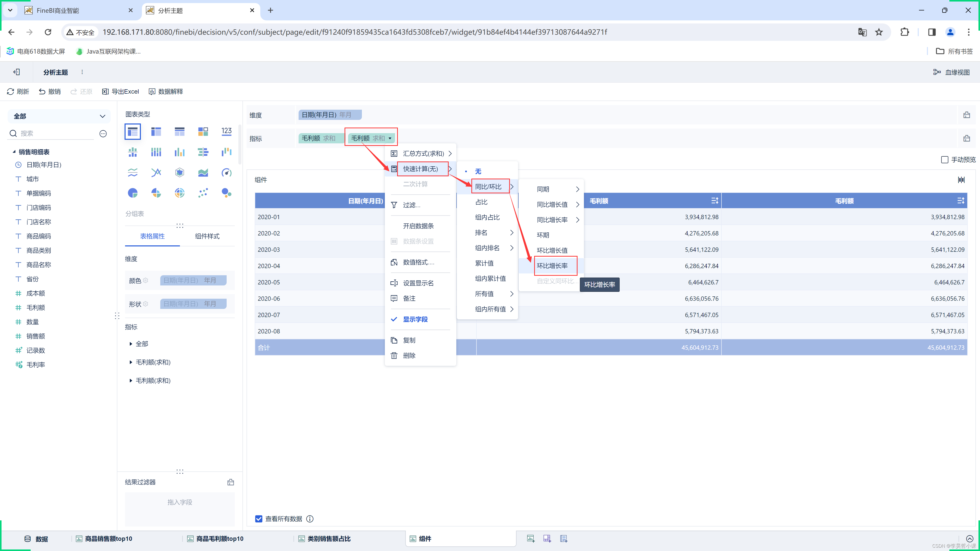This screenshot has width=980, height=551.
Task: Open the 血缘视图 lineage view
Action: click(x=951, y=72)
